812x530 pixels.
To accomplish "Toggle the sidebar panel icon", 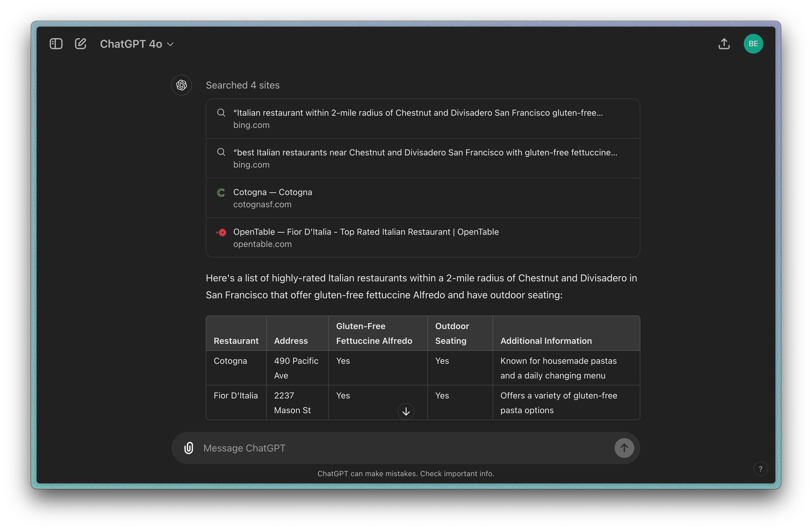I will tap(56, 44).
